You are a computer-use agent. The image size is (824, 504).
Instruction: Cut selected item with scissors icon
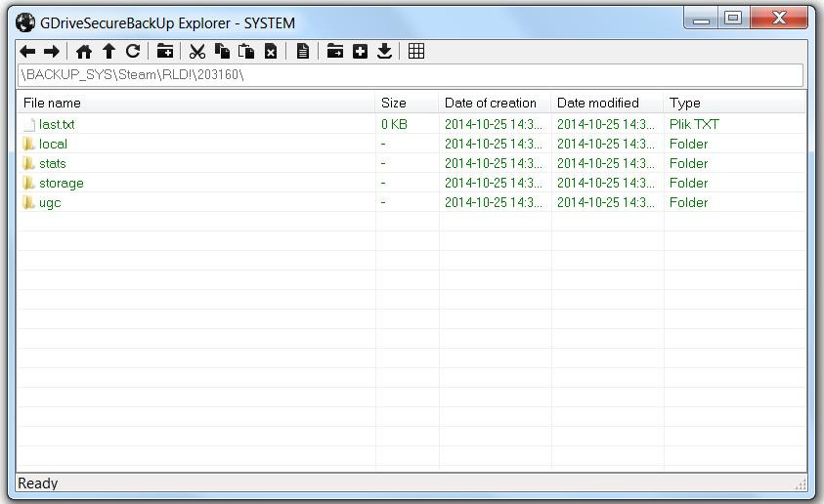click(197, 52)
